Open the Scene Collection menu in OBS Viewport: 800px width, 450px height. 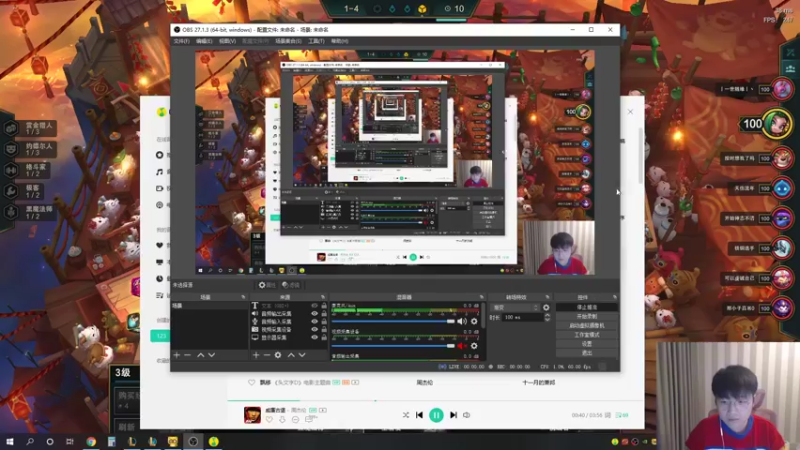[x=288, y=41]
